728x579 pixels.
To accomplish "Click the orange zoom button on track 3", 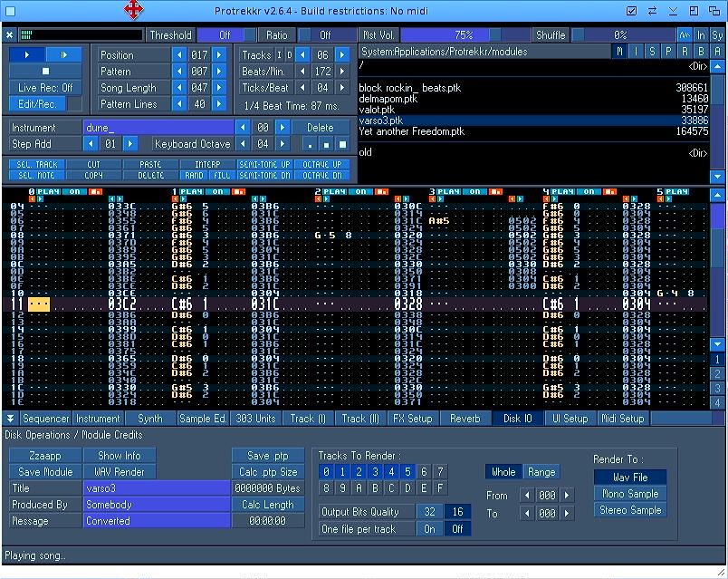I will pyautogui.click(x=495, y=191).
